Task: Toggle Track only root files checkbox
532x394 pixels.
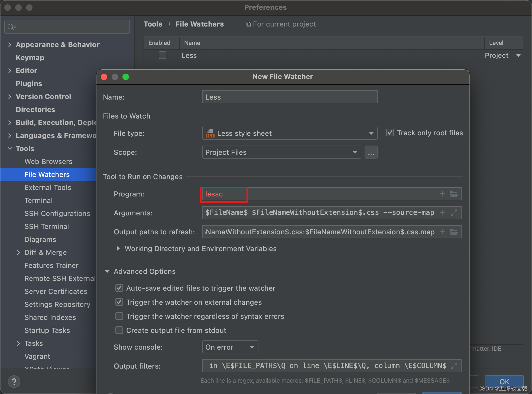Action: pos(390,133)
